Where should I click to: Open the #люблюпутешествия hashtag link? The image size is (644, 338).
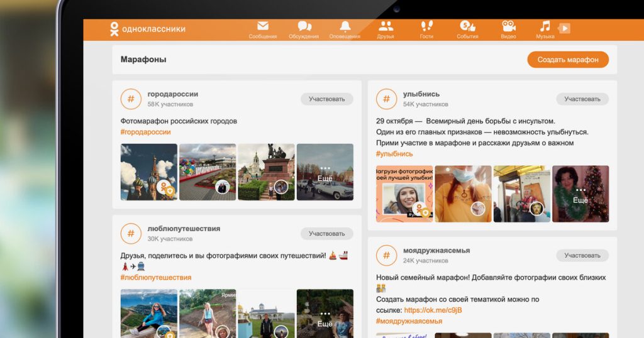(156, 278)
